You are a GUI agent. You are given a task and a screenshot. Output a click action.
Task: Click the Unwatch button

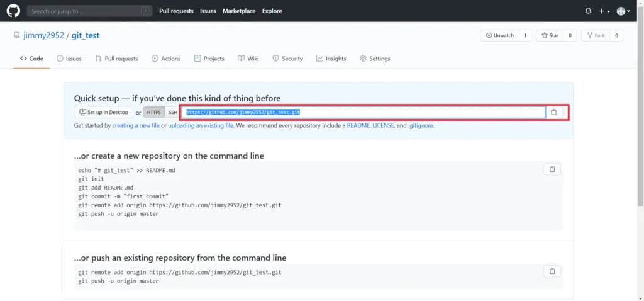[500, 35]
